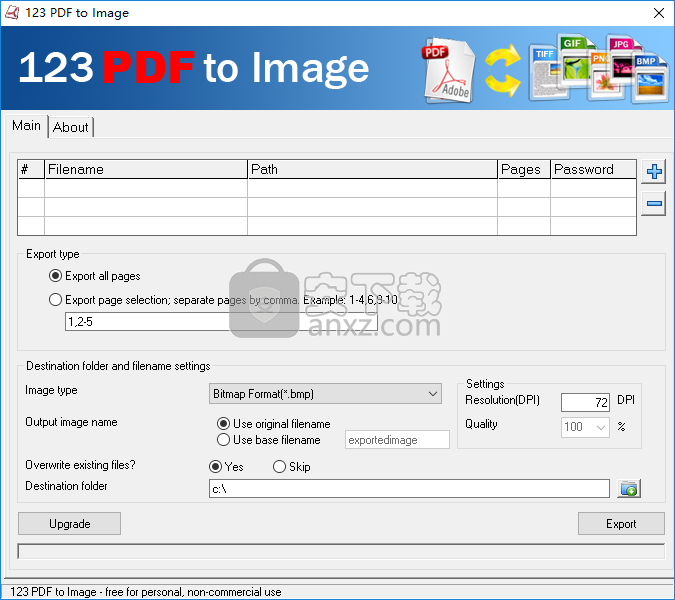Switch to the About tab
The width and height of the screenshot is (675, 600).
pyautogui.click(x=71, y=127)
